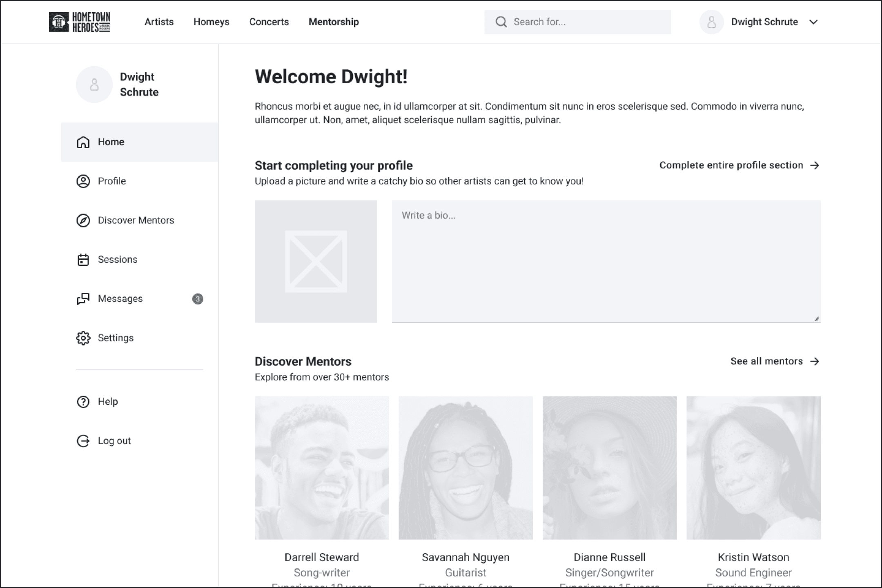
Task: Click the Log out icon
Action: point(83,441)
